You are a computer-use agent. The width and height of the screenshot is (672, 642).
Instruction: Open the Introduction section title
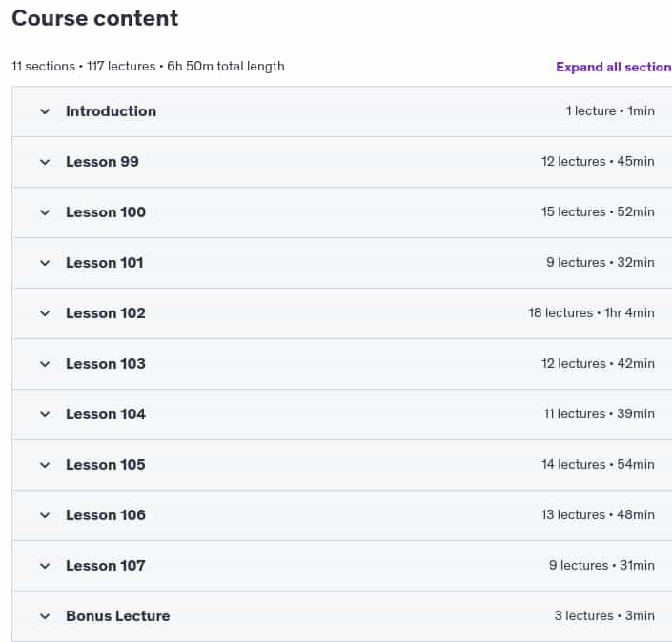click(x=111, y=111)
